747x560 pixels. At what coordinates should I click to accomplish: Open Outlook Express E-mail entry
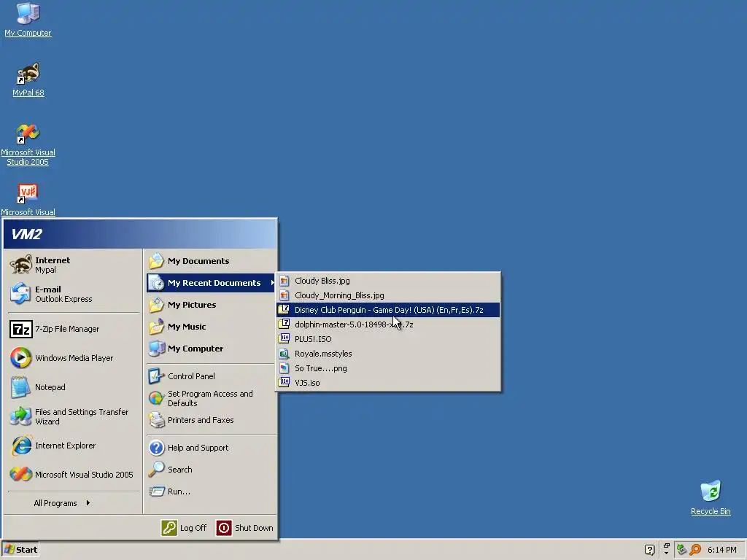click(73, 294)
